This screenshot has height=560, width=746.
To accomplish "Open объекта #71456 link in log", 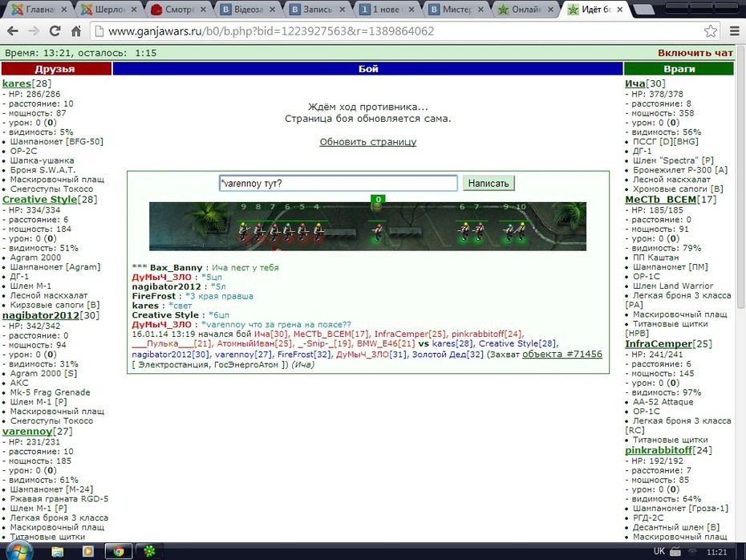I will [562, 354].
